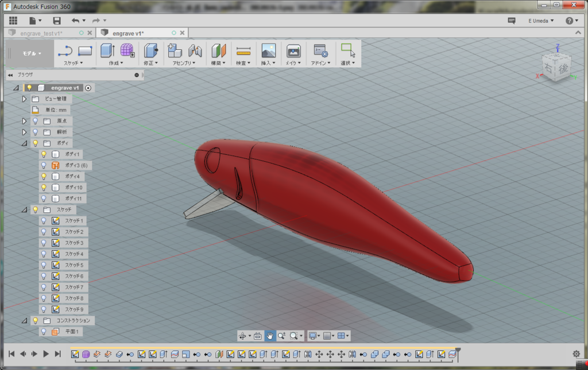
Task: Select first sketch feature in timeline
Action: point(75,355)
